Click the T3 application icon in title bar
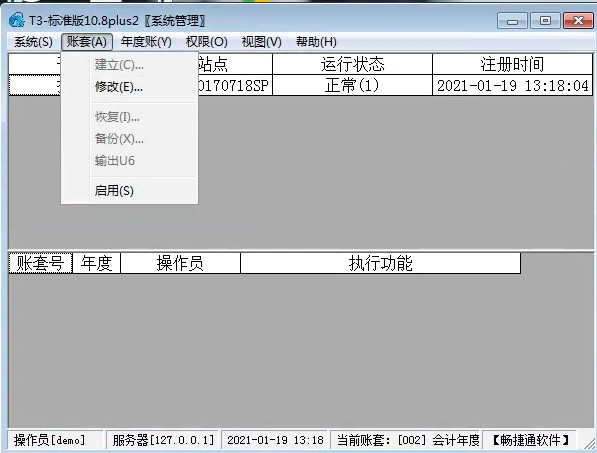Image resolution: width=597 pixels, height=453 pixels. (x=16, y=20)
